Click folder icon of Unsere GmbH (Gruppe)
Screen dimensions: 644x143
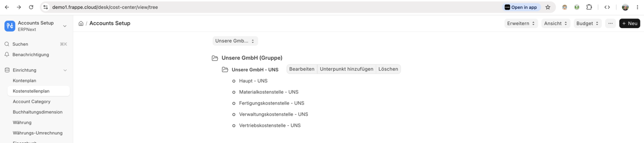(215, 58)
